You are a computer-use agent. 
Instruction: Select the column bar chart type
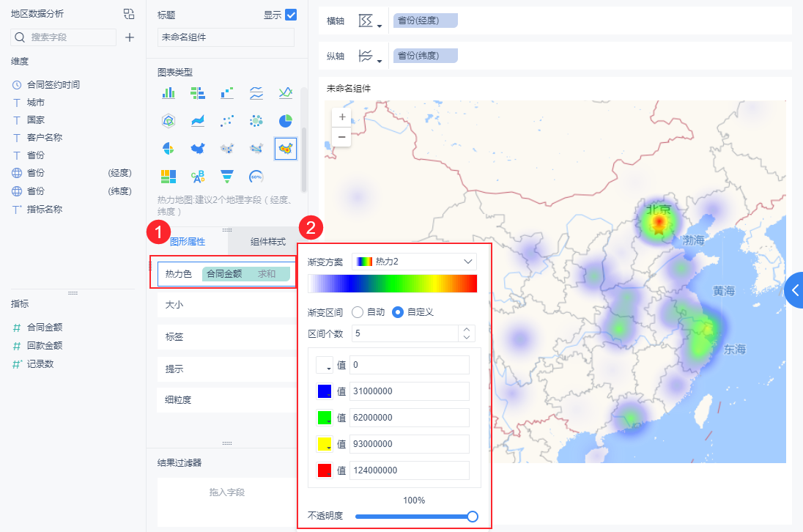pos(169,92)
